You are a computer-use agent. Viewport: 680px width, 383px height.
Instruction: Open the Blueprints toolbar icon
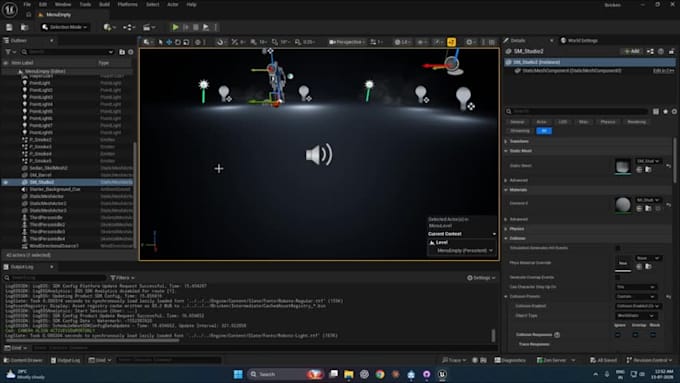click(129, 27)
